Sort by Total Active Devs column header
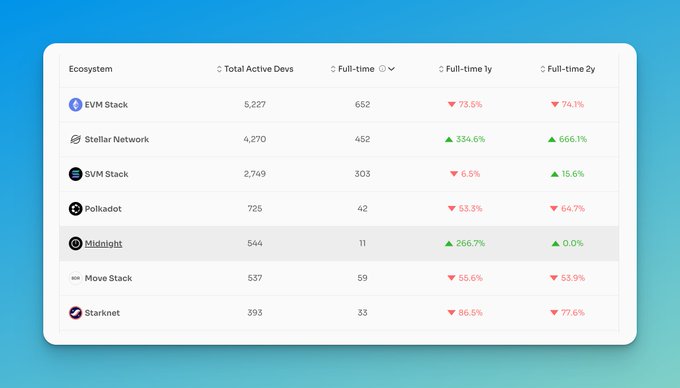This screenshot has width=680, height=388. (x=258, y=69)
